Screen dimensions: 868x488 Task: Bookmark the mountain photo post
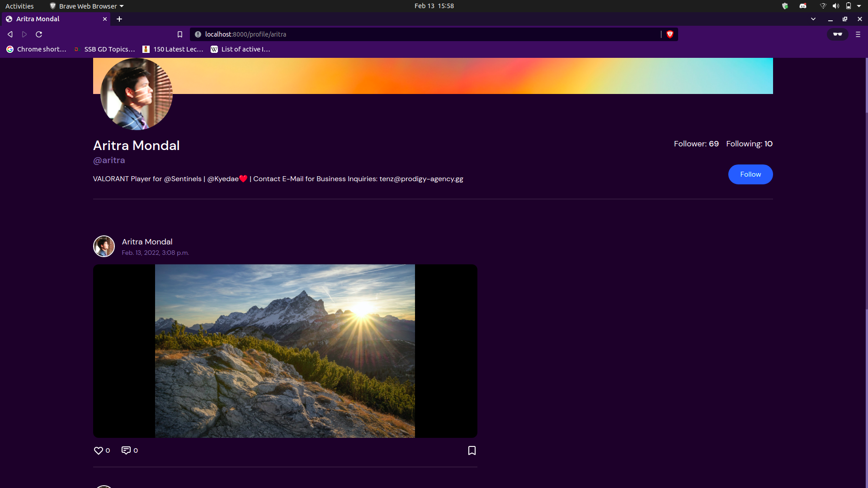472,450
